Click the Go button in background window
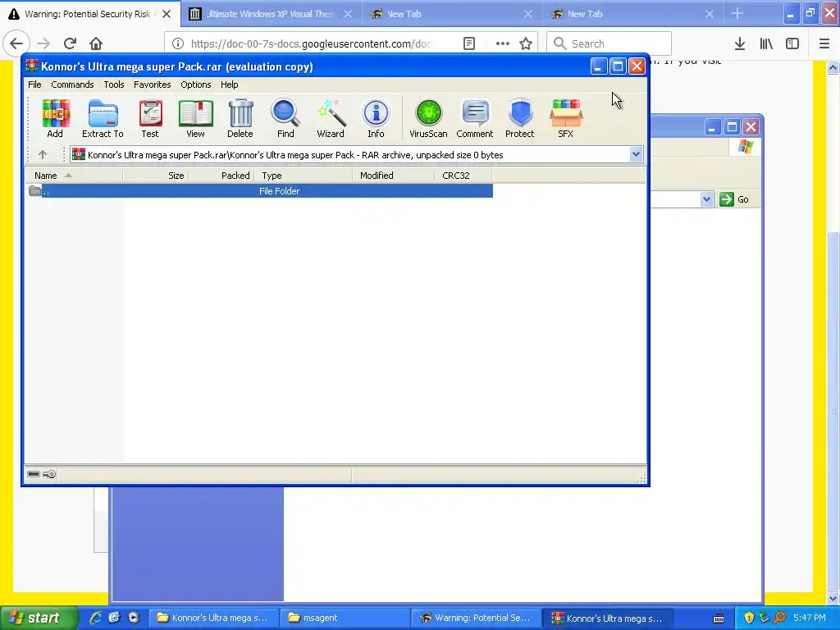Viewport: 840px width, 630px height. tap(734, 199)
